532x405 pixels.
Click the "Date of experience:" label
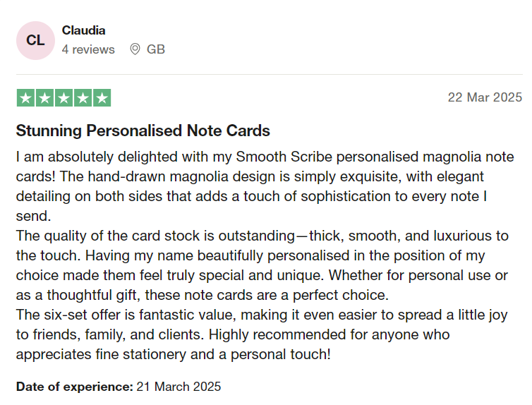pyautogui.click(x=74, y=386)
